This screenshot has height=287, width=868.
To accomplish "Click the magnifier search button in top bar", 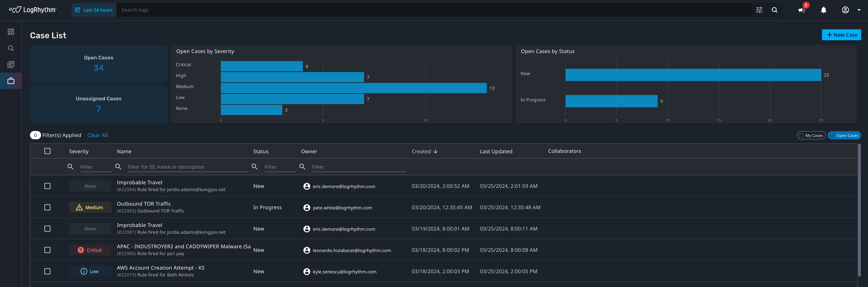I will click(775, 10).
